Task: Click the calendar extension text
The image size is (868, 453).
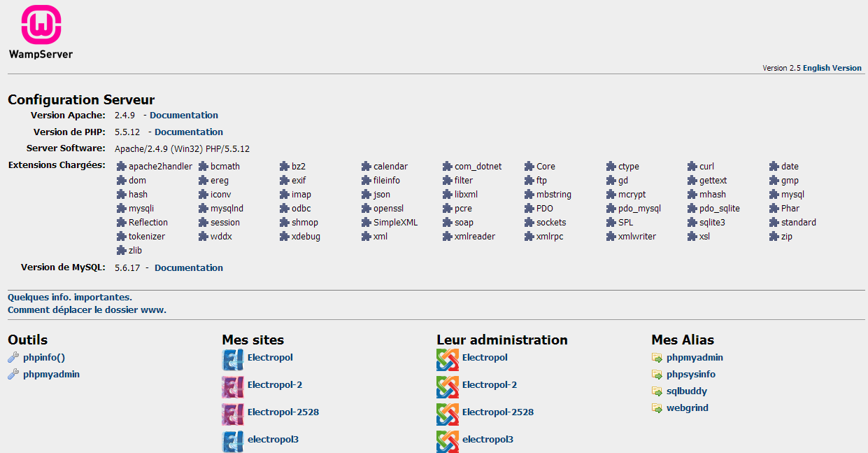Action: (x=390, y=167)
